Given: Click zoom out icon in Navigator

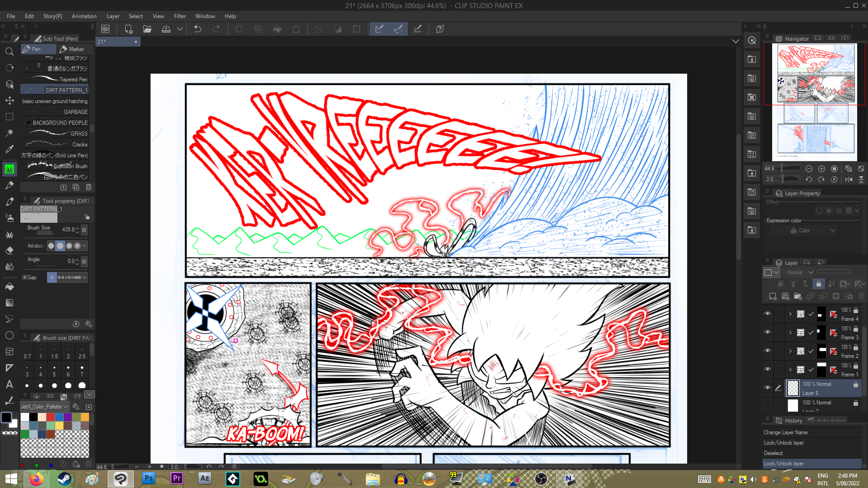Looking at the screenshot, I should point(809,169).
